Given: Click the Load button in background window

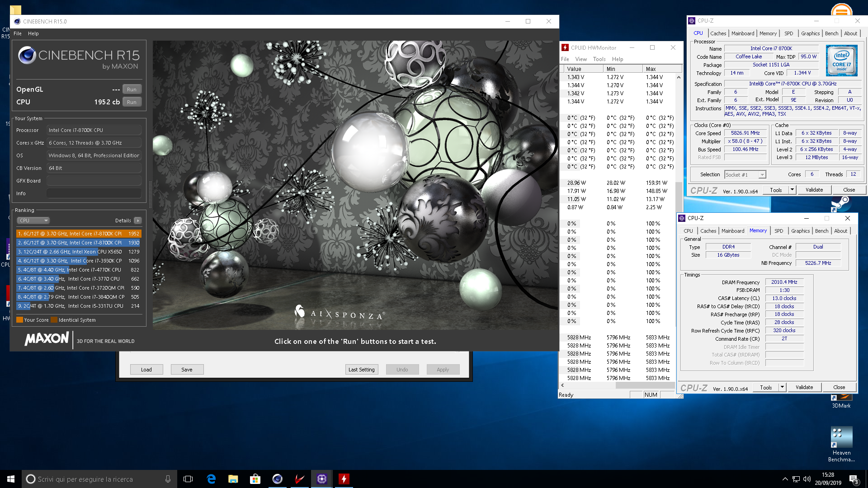Looking at the screenshot, I should (x=146, y=370).
